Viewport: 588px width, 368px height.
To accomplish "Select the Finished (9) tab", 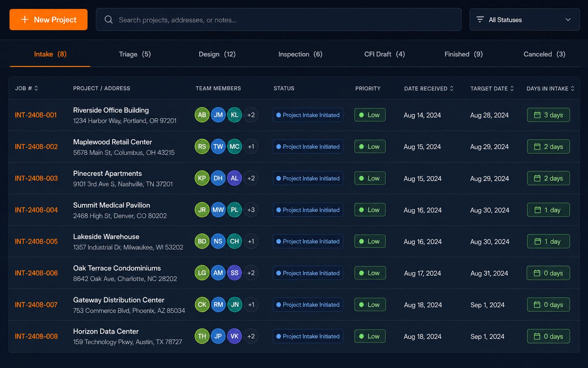I will [x=463, y=54].
